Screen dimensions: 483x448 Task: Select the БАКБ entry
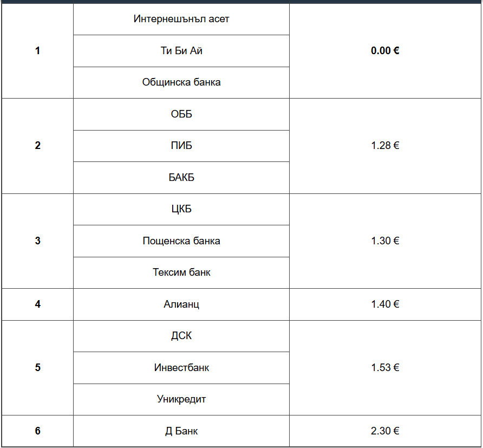click(x=181, y=178)
